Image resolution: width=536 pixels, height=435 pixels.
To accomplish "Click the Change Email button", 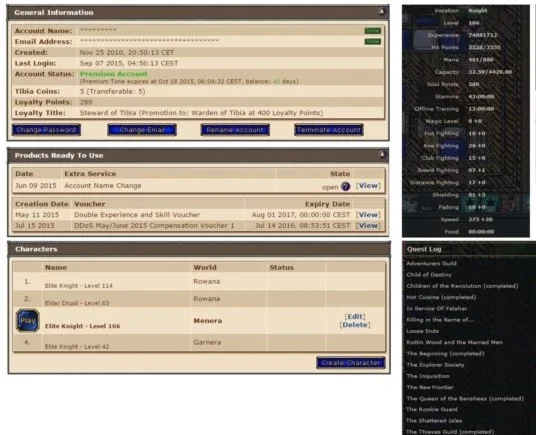I will [x=142, y=130].
